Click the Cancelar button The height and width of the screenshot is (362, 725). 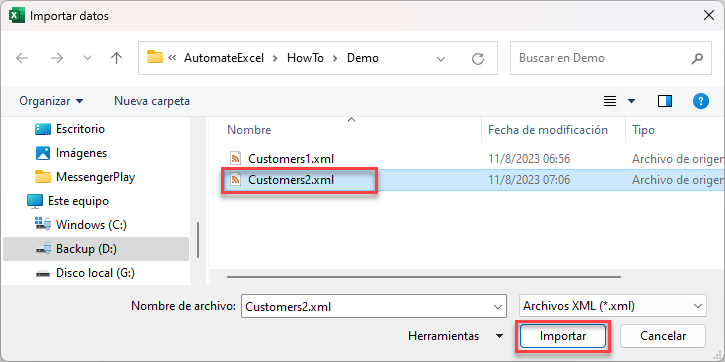click(663, 336)
